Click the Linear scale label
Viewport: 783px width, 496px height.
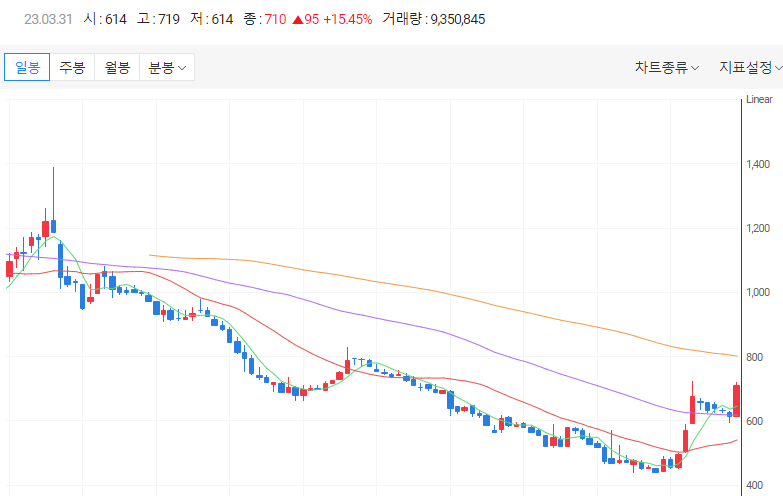(x=759, y=99)
